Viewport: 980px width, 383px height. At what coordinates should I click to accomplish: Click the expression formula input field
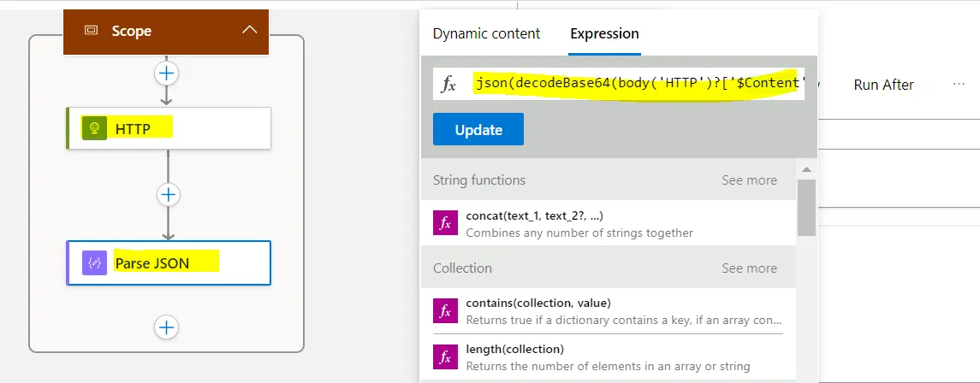click(638, 84)
